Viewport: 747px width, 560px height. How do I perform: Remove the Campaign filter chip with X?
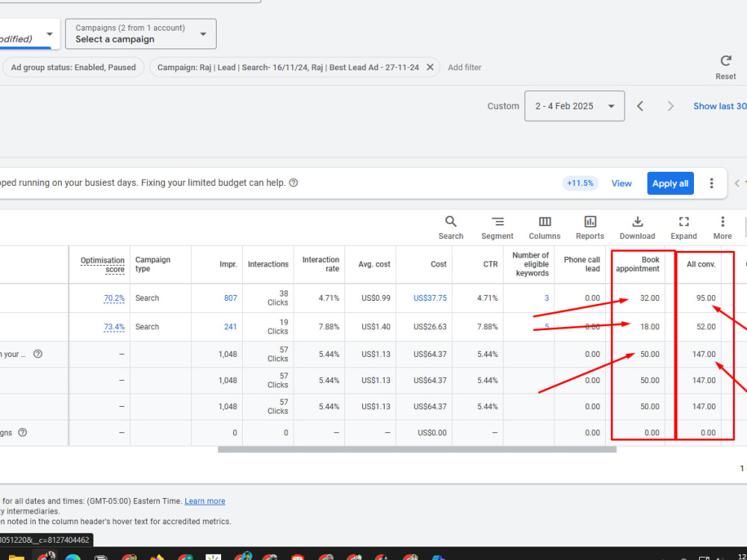430,67
